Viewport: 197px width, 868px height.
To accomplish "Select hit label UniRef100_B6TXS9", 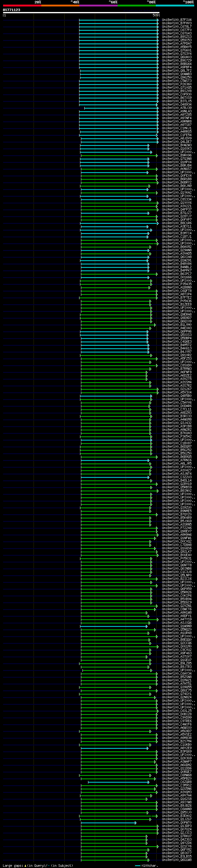I will [177, 98].
